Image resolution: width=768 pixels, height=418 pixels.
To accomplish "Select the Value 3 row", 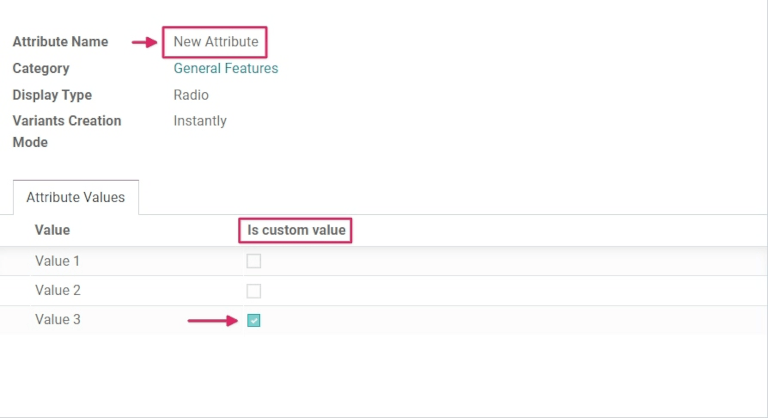I will click(x=58, y=320).
